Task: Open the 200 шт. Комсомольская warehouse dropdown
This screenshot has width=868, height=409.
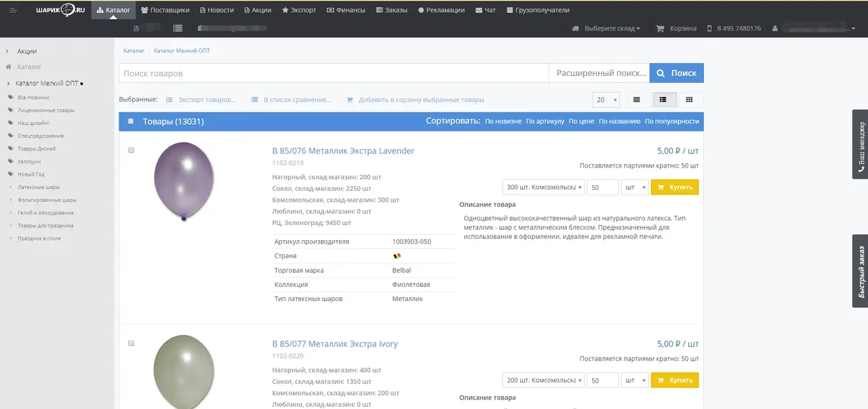Action: coord(543,381)
